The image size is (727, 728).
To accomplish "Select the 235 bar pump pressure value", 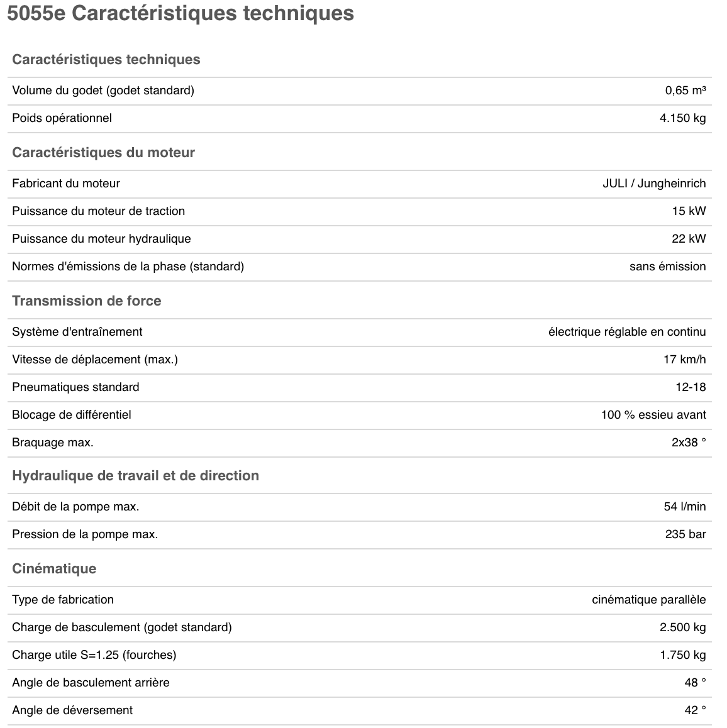I will (x=685, y=534).
